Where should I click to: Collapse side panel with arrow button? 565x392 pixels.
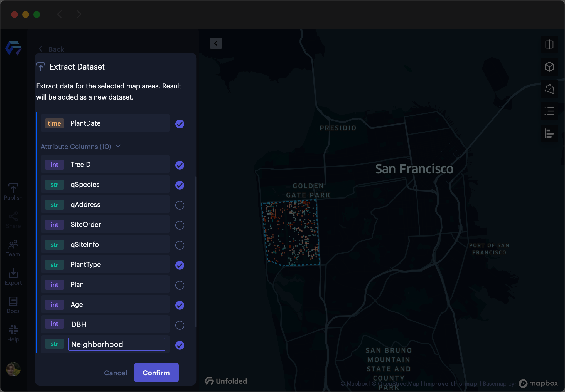[216, 43]
